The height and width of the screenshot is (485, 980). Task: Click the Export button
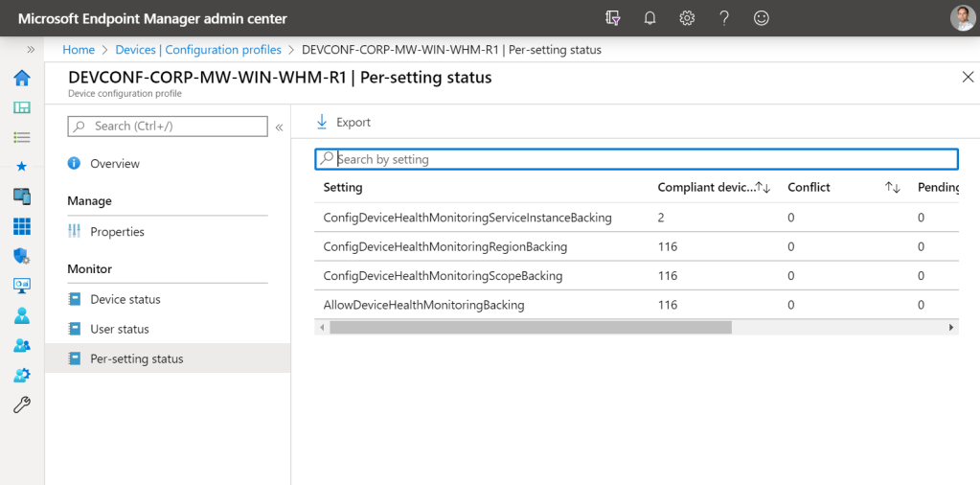point(343,123)
